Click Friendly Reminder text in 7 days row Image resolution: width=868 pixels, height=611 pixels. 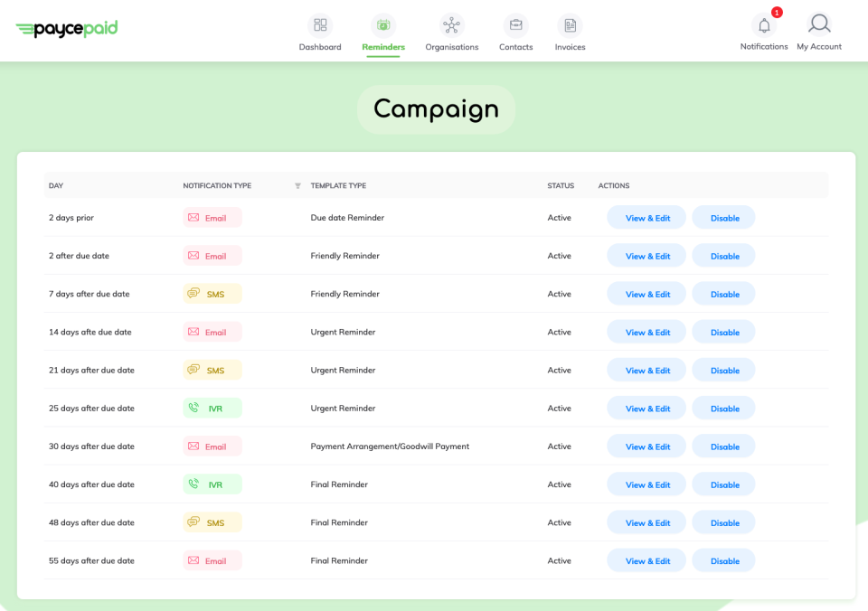coord(344,294)
